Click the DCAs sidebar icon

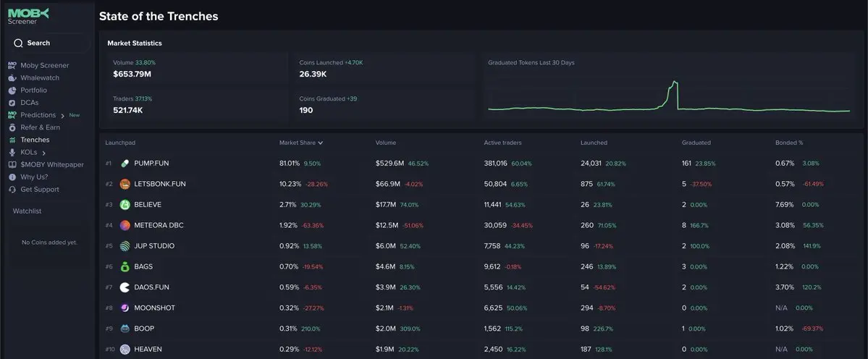pos(12,103)
